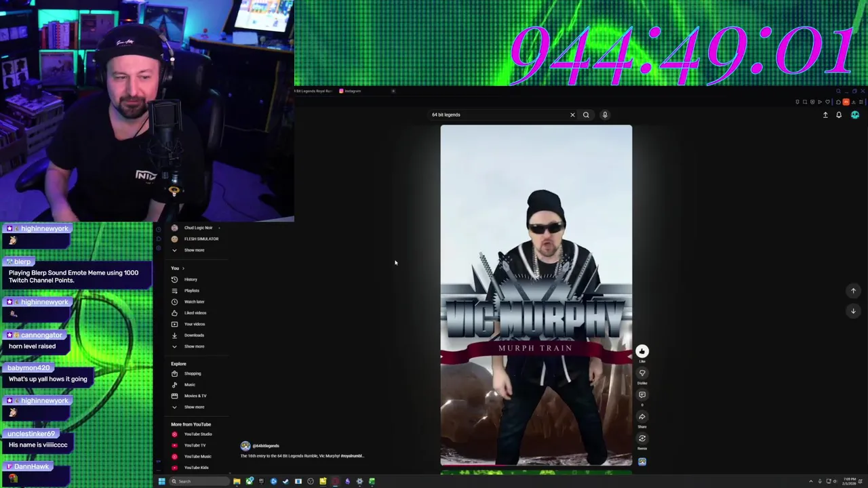Start voice search with microphone
Viewport: 868px width, 488px height.
point(605,115)
